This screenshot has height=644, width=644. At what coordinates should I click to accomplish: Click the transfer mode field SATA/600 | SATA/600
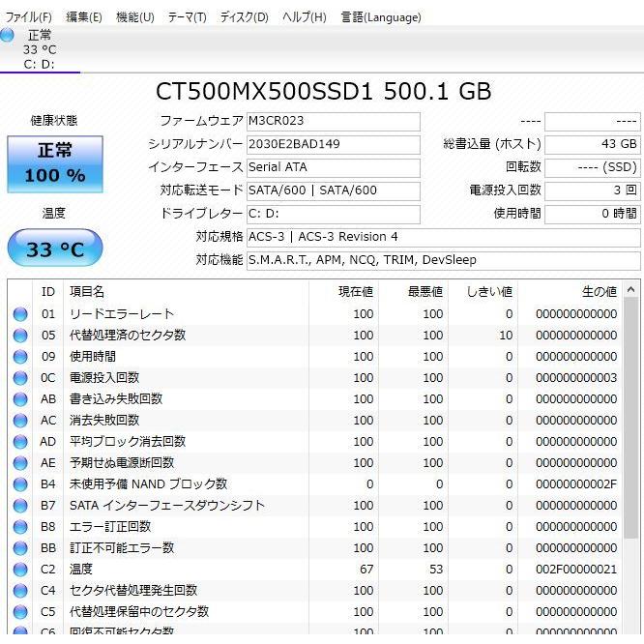[333, 191]
